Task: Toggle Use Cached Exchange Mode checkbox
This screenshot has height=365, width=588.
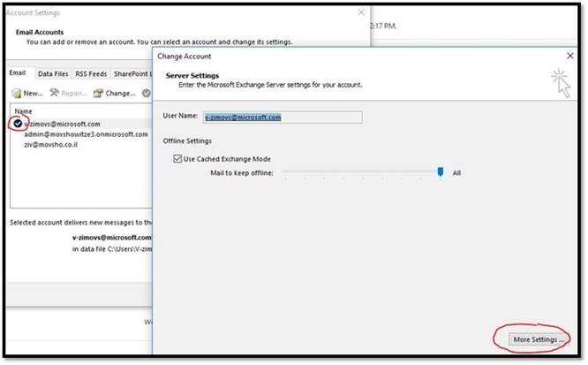Action: [179, 157]
